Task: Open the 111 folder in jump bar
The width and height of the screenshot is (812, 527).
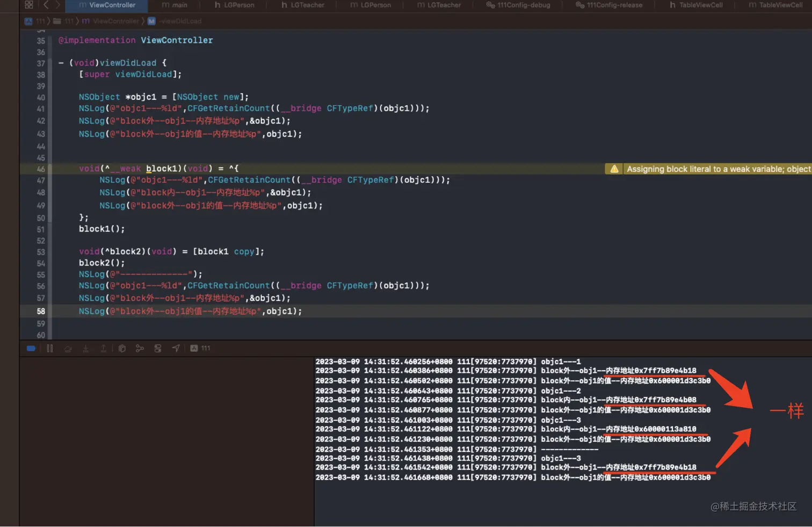Action: (63, 21)
